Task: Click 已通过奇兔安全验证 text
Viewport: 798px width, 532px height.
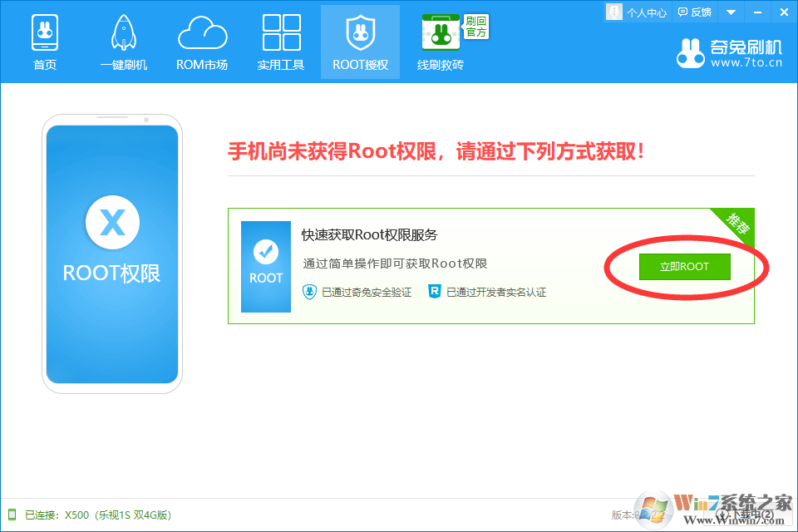Action: point(367,293)
